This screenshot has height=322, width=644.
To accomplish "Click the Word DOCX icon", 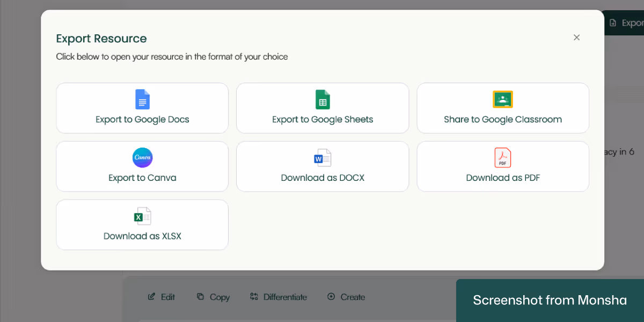I will point(323,158).
